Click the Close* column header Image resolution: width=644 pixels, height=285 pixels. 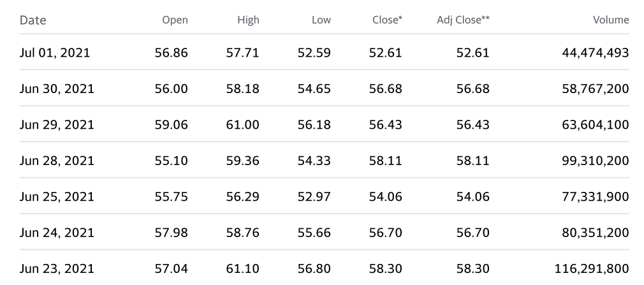coord(387,20)
